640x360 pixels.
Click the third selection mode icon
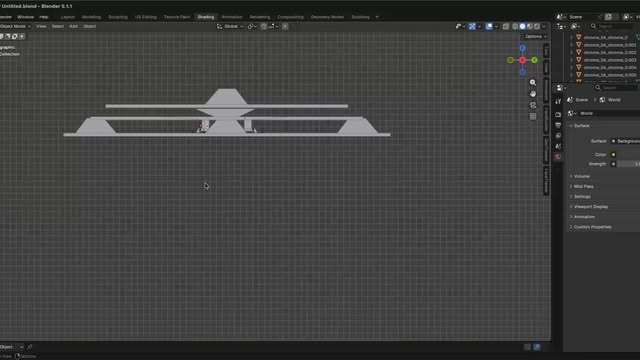15,36
